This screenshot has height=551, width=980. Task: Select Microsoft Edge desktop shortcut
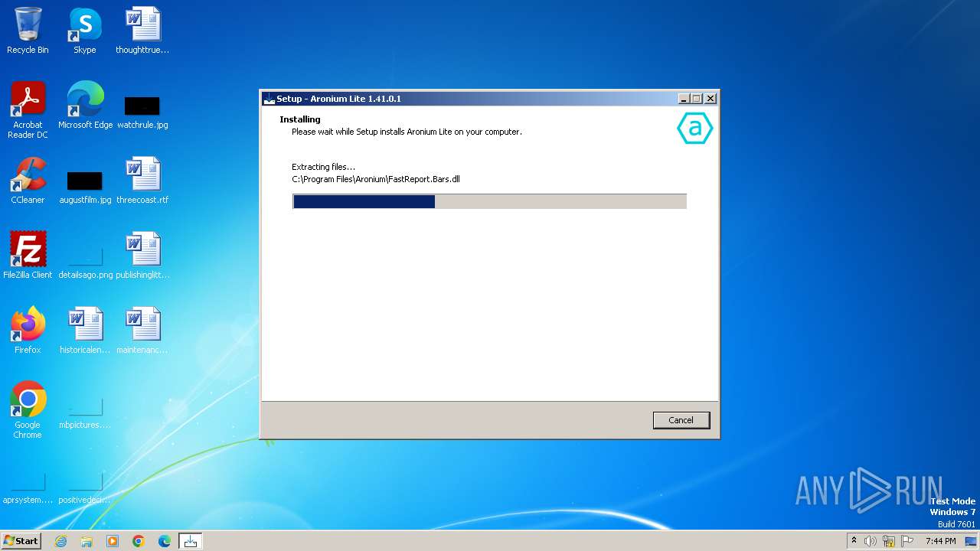pyautogui.click(x=85, y=106)
